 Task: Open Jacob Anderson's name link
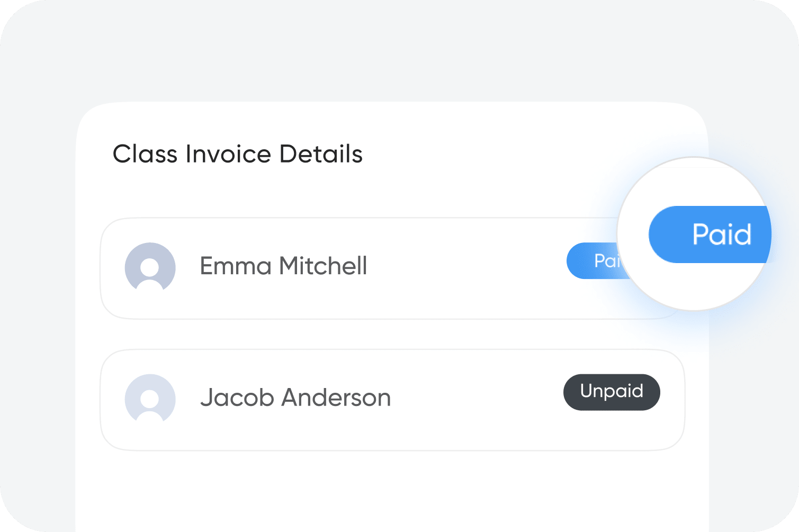click(295, 398)
